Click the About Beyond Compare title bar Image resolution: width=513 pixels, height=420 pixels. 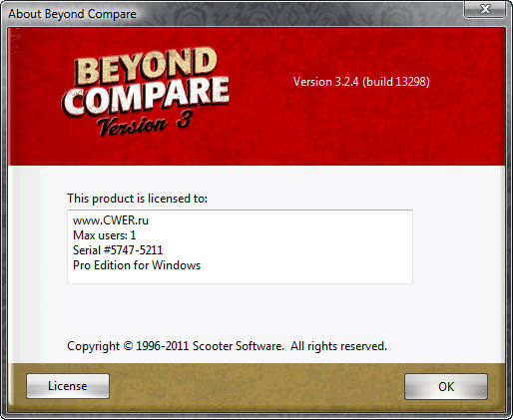233,14
